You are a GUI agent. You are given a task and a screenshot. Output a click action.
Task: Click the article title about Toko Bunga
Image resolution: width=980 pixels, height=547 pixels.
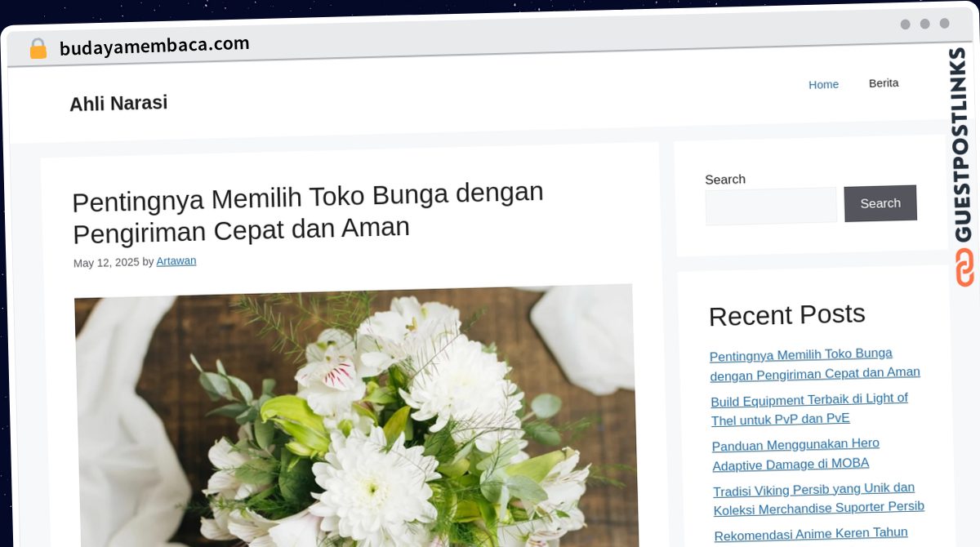click(309, 212)
